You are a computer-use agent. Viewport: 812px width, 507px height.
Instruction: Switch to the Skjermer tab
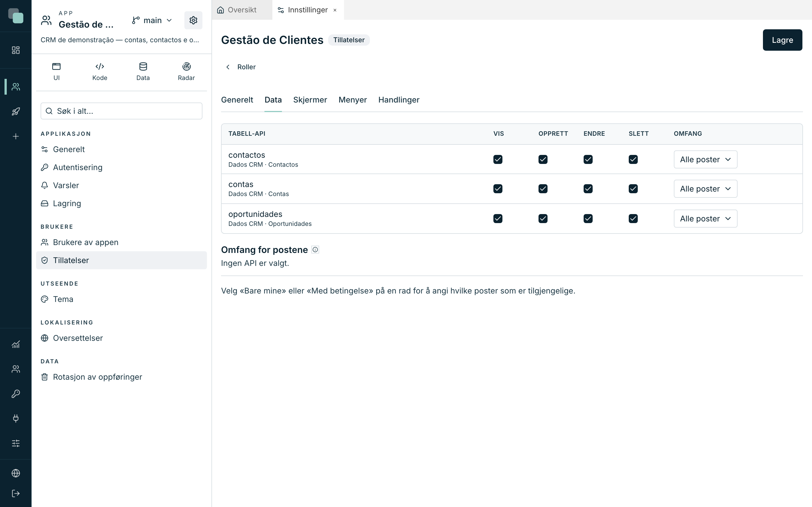(310, 100)
